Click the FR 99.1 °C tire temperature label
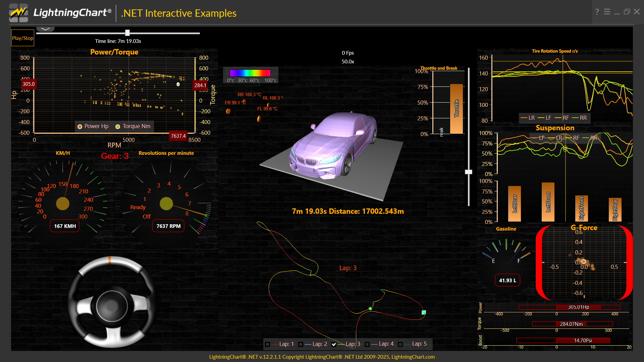The height and width of the screenshot is (362, 644). coord(235,103)
